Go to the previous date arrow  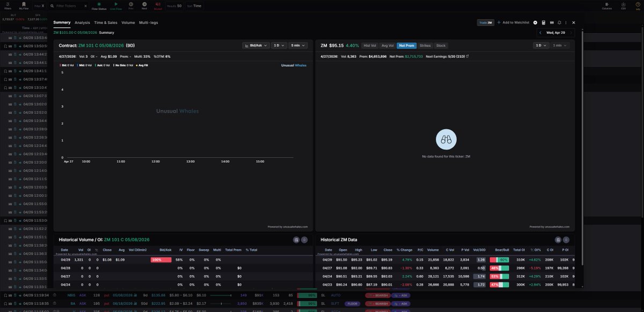point(540,33)
